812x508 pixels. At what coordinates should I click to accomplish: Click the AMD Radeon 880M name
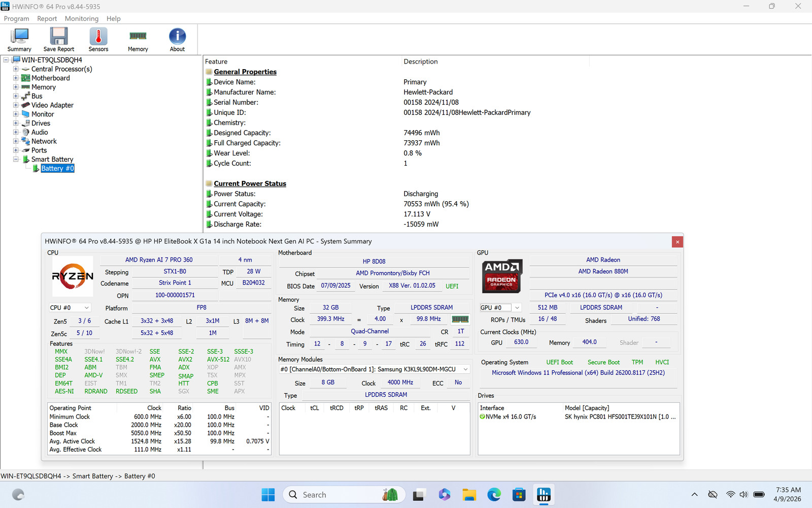pos(603,272)
